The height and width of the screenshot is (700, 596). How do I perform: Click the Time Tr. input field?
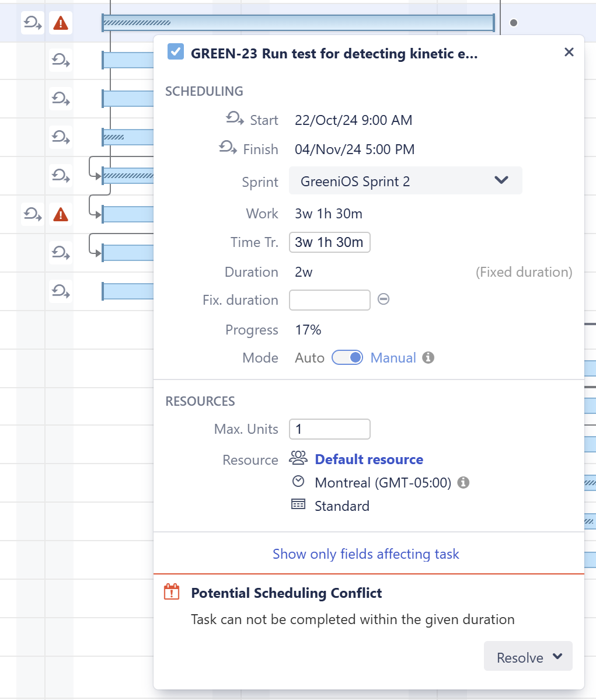pyautogui.click(x=329, y=242)
